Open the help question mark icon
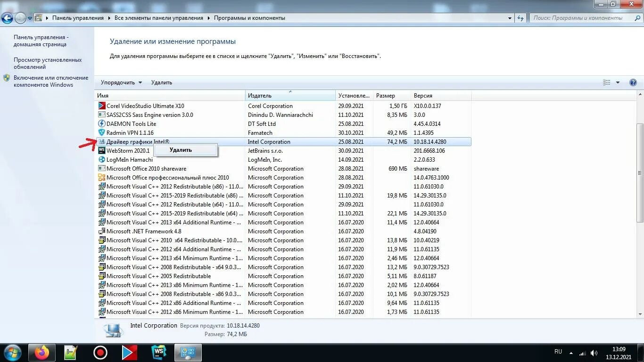644x362 pixels. pyautogui.click(x=633, y=82)
